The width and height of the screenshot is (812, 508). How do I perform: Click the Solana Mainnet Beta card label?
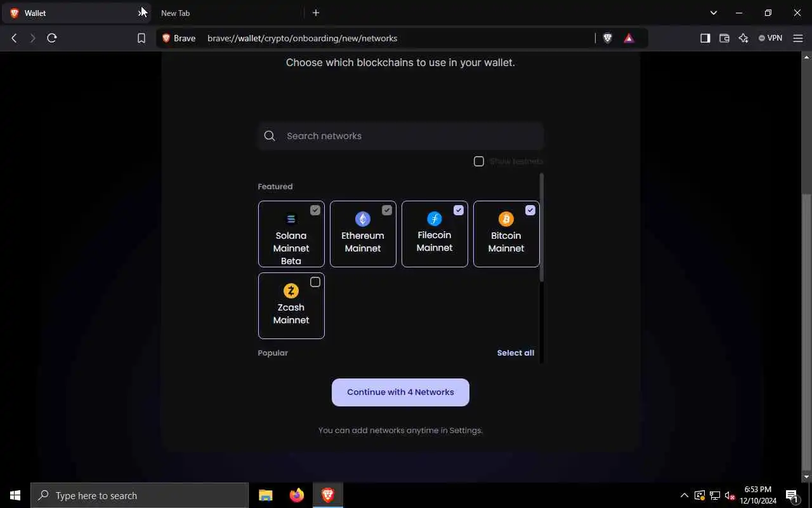(x=291, y=248)
